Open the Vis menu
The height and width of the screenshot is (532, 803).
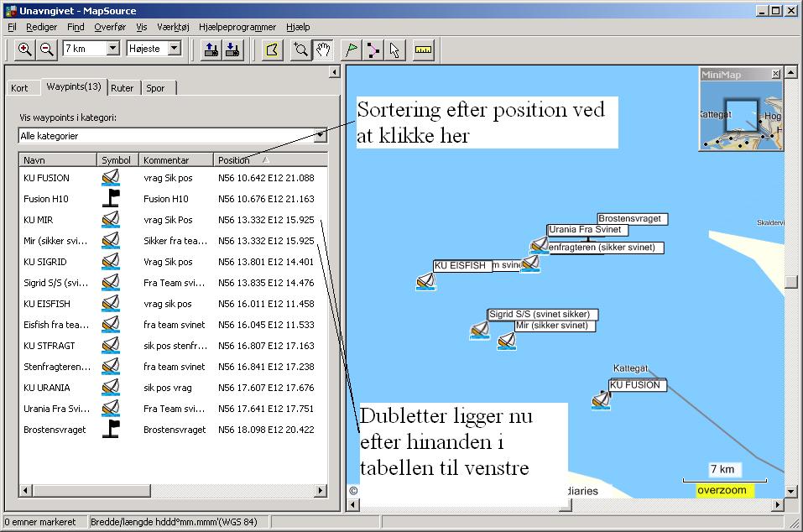click(x=141, y=27)
